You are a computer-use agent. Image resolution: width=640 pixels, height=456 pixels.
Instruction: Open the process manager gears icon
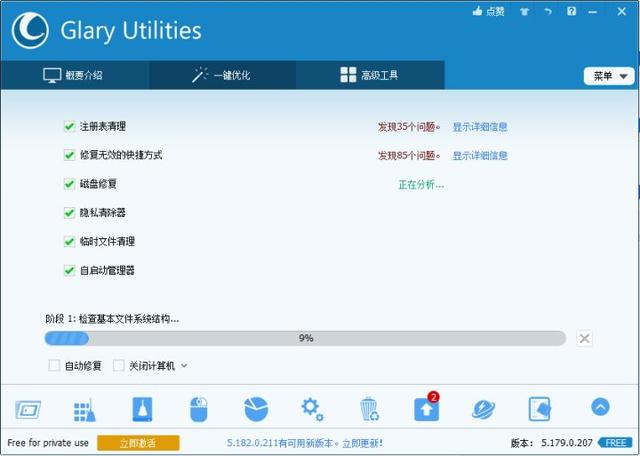coord(312,409)
